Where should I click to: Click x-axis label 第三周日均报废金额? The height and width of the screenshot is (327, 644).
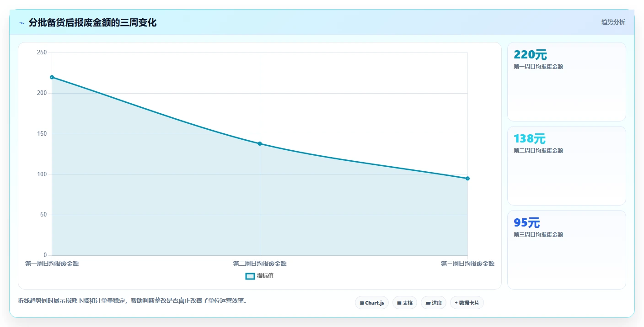tap(467, 264)
